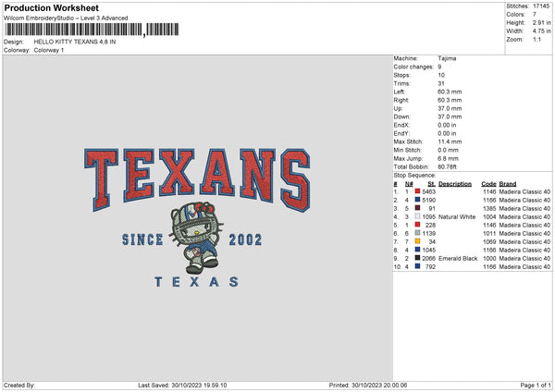Click the 'Code' column header
This screenshot has width=555, height=392.
[x=488, y=184]
